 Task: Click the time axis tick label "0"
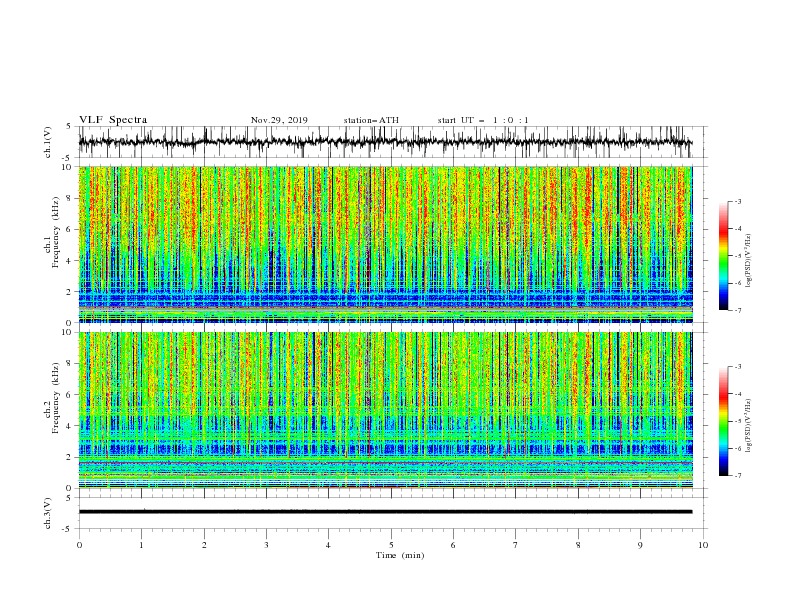pos(79,545)
